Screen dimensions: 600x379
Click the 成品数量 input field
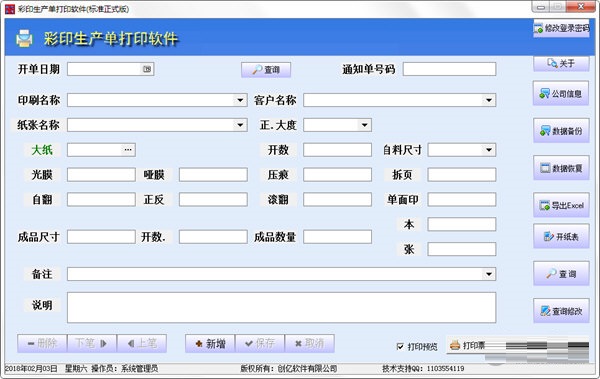[x=337, y=237]
